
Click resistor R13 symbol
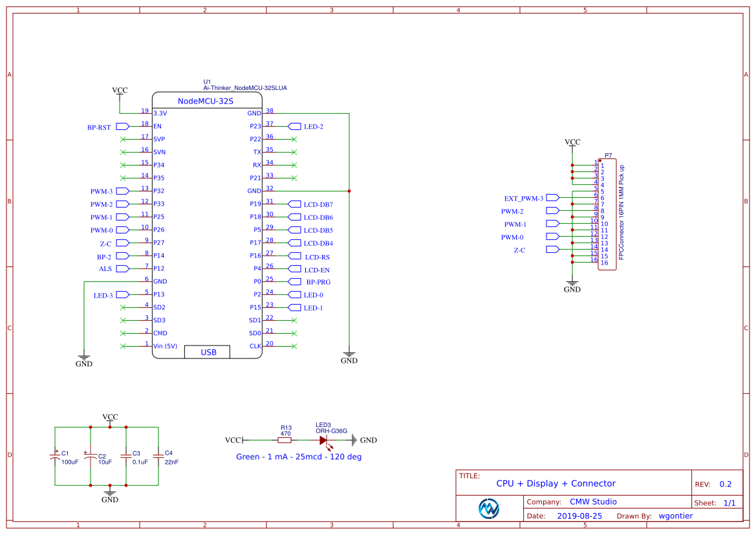[x=285, y=439]
